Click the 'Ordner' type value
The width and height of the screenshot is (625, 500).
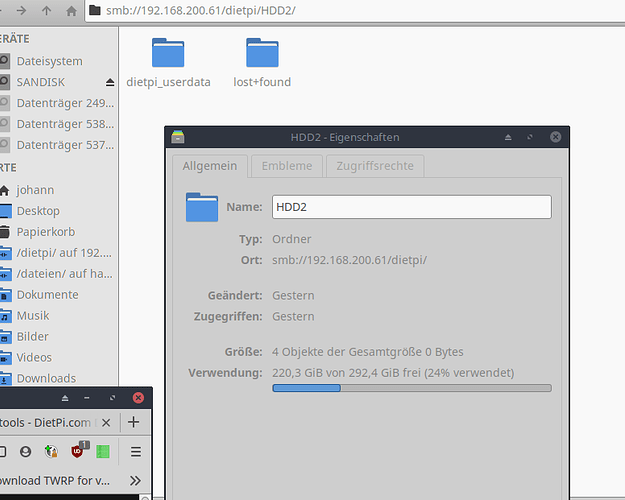292,239
